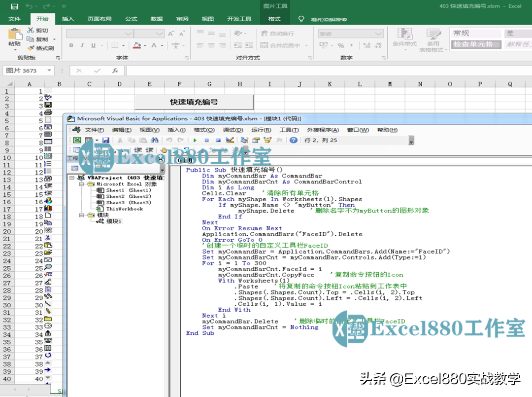Select ThisWorkbook in project tree
532x397 pixels.
click(125, 209)
